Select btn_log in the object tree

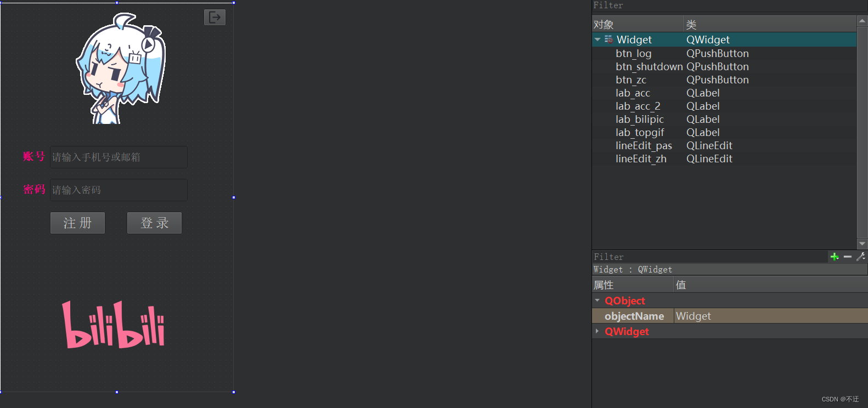[x=633, y=53]
